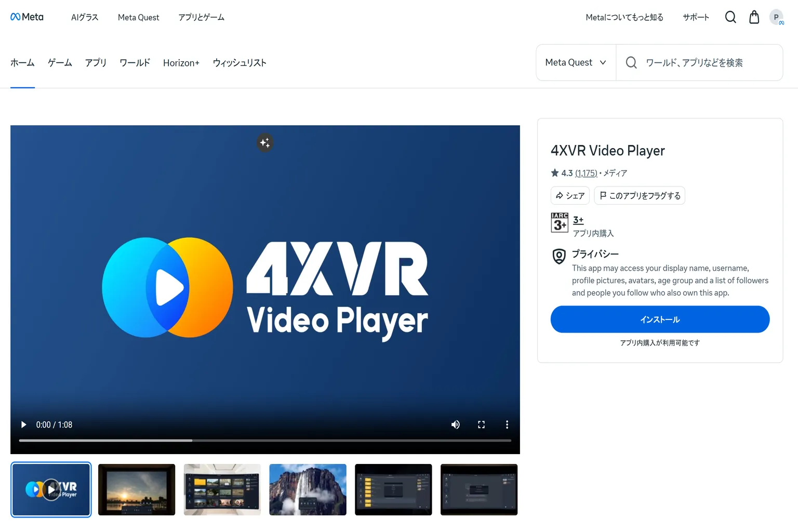
Task: Share app via シェア button
Action: pyautogui.click(x=570, y=195)
